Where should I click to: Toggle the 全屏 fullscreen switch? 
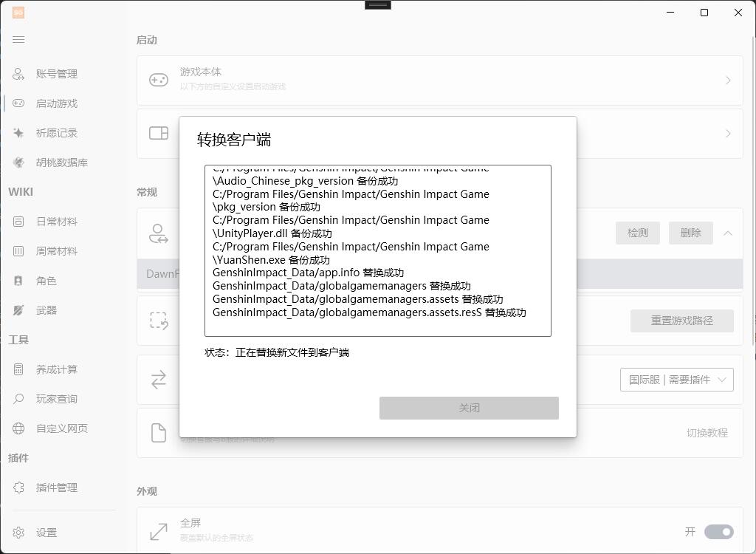tap(719, 532)
